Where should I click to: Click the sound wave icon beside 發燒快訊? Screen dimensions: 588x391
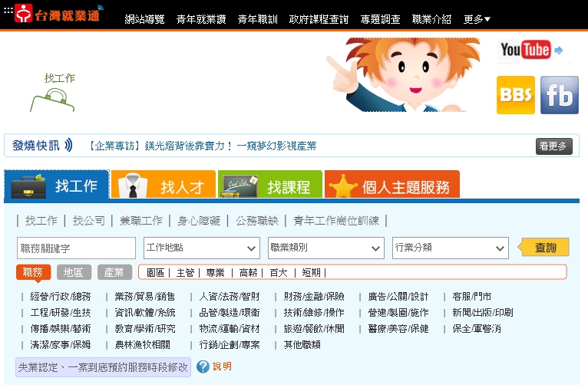(x=68, y=146)
